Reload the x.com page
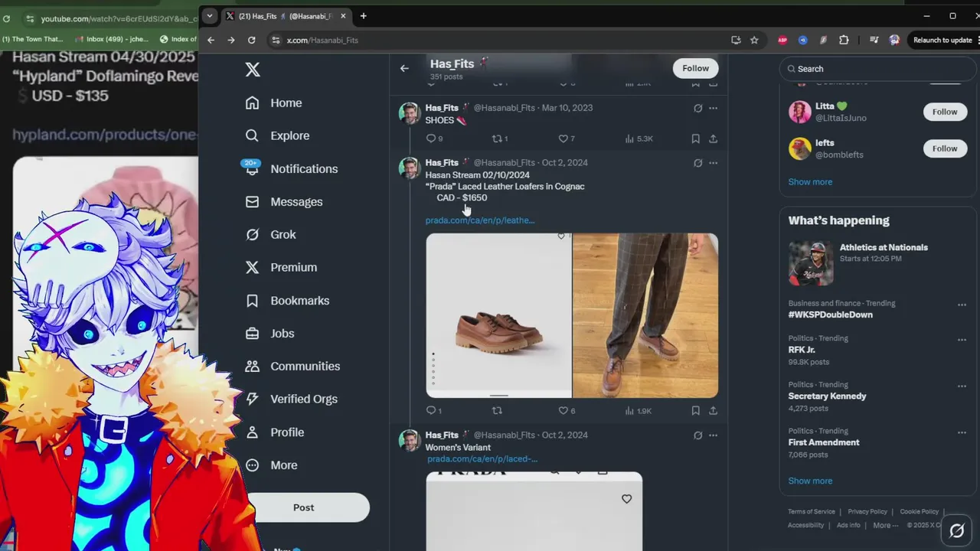The image size is (980, 551). 251,41
